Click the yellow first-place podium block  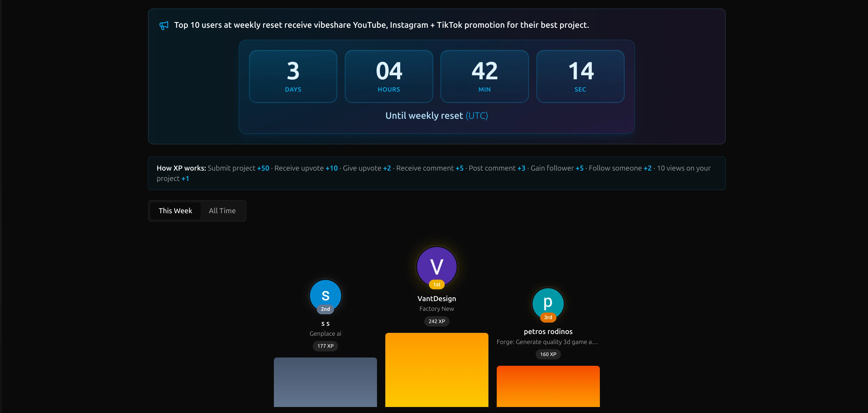[437, 369]
